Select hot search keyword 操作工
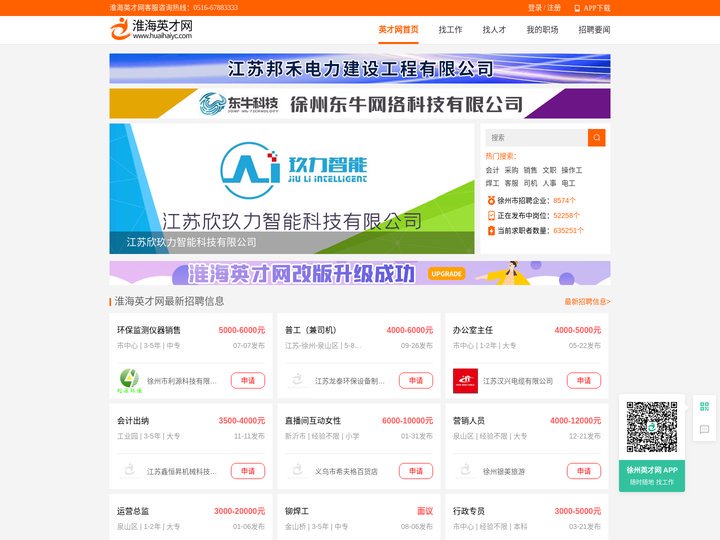 (572, 170)
